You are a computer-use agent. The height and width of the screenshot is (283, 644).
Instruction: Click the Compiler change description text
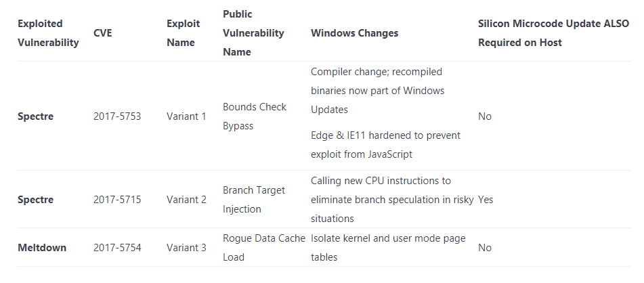377,91
